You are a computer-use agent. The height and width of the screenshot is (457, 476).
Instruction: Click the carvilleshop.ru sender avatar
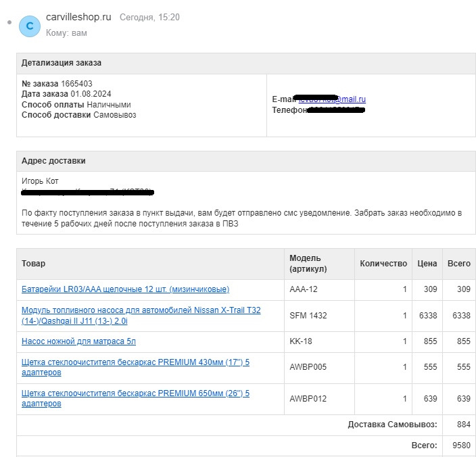[x=29, y=26]
